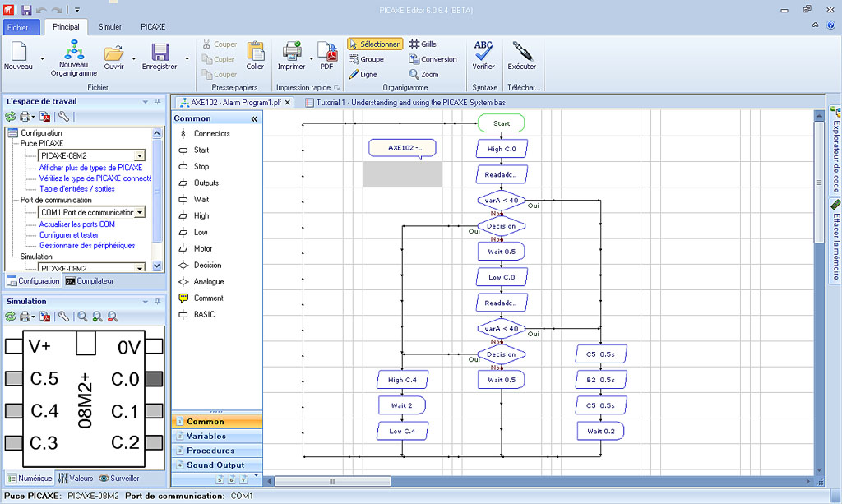Switch to the Simuler ribbon tab
The image size is (842, 504).
click(110, 27)
